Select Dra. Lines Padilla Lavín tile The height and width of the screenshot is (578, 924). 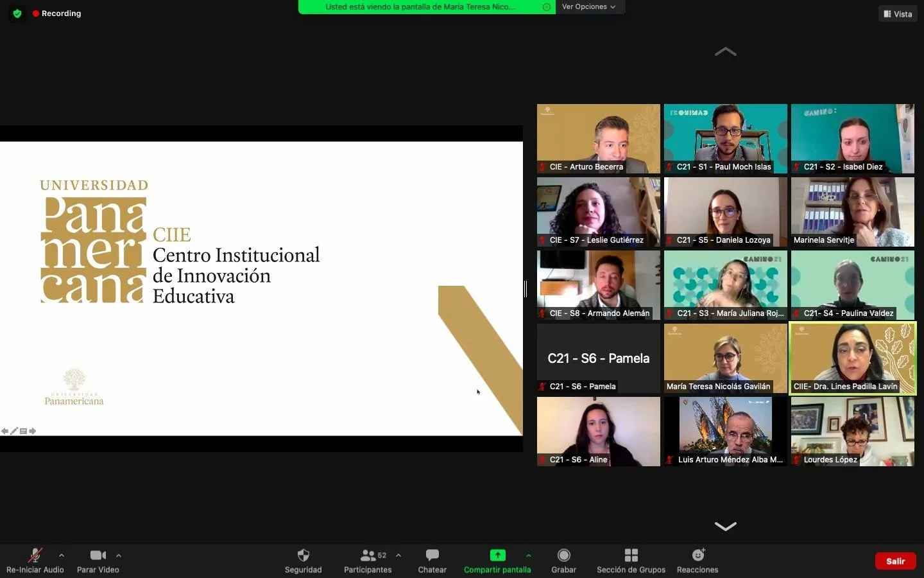click(x=853, y=358)
